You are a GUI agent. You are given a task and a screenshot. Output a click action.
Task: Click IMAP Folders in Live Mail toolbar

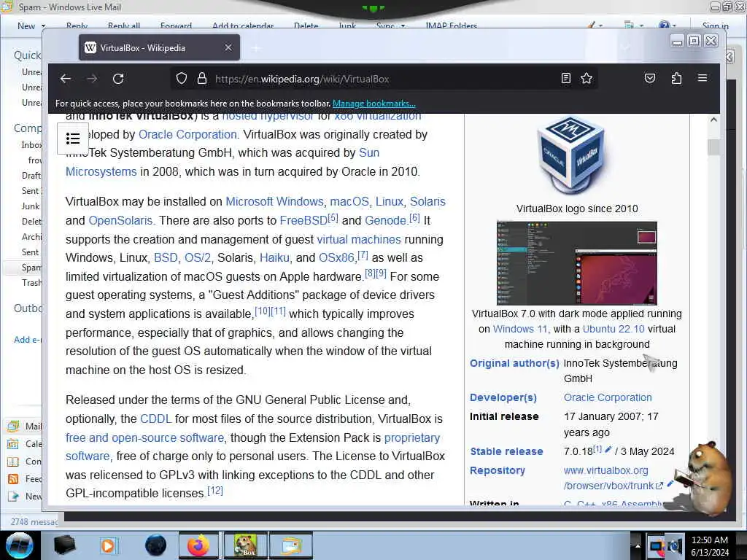(x=451, y=26)
